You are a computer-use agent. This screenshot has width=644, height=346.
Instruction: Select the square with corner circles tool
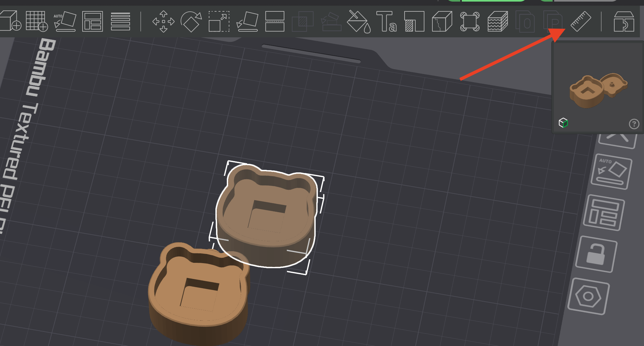(x=470, y=22)
